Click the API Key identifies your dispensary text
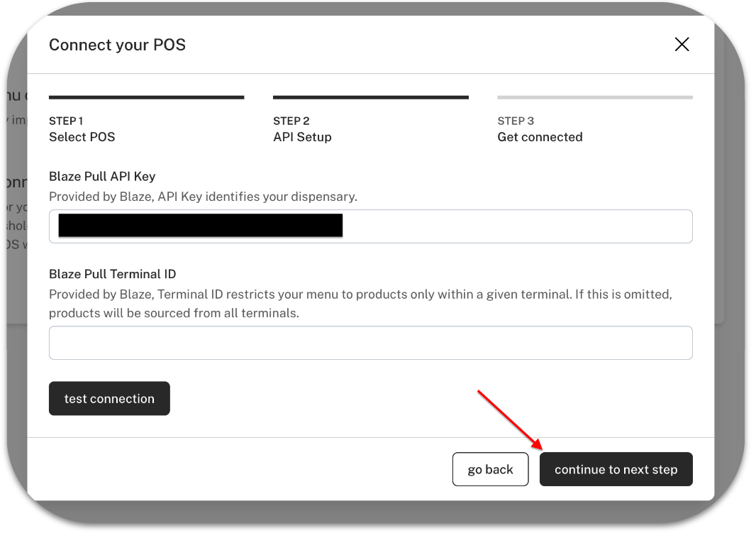 203,197
